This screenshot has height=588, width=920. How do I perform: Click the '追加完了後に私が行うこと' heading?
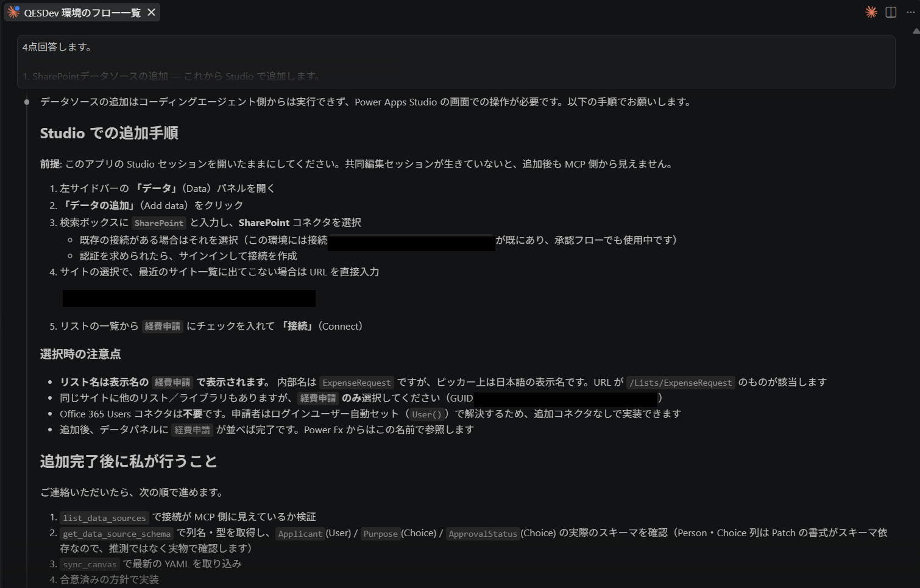pyautogui.click(x=129, y=461)
